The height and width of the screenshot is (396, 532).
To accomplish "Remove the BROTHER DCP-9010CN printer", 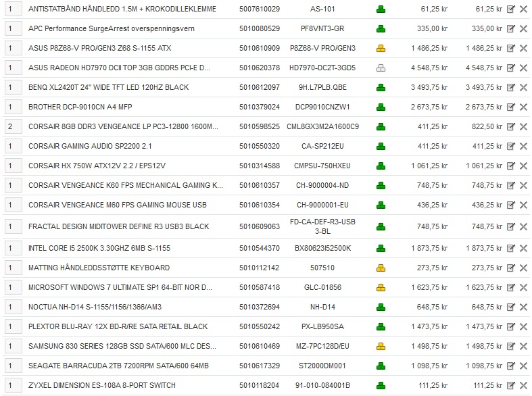I will coord(523,107).
